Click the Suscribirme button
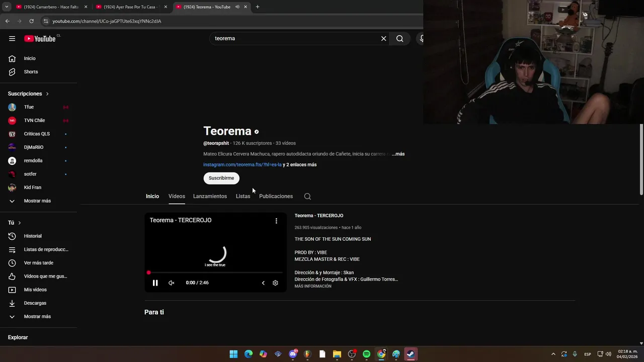644x362 pixels. (x=221, y=178)
